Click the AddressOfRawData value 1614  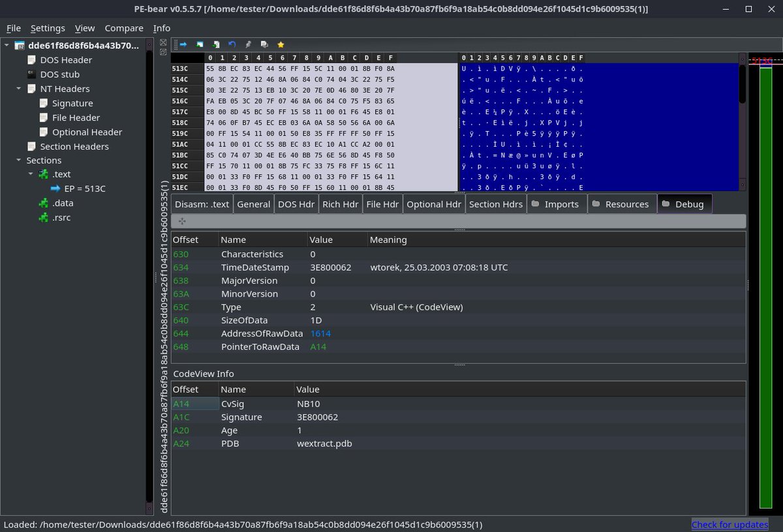pyautogui.click(x=320, y=333)
